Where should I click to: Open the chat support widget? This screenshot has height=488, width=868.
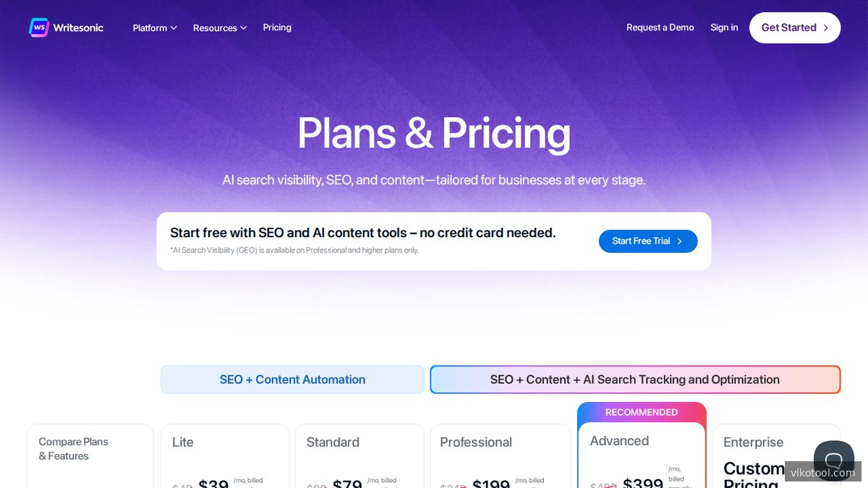click(x=833, y=460)
